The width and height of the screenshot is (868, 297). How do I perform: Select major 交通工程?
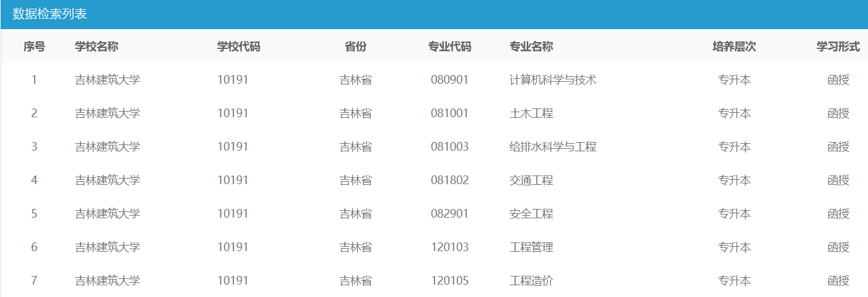tap(531, 180)
